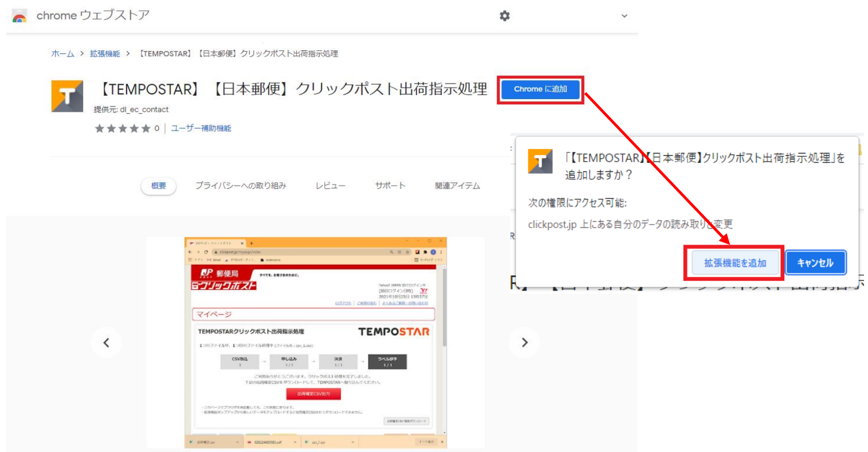Open 拡張機能 breadcrumb link

(x=105, y=54)
